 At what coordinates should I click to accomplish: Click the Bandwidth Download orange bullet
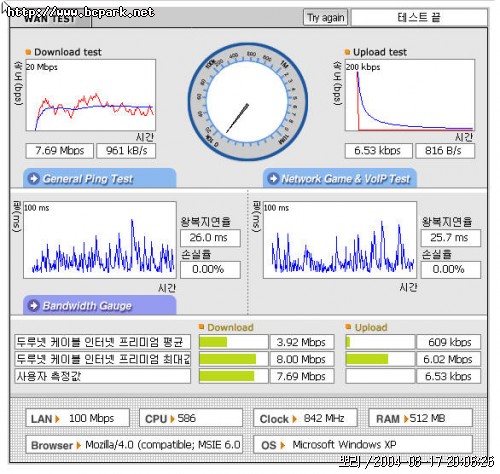pyautogui.click(x=201, y=327)
